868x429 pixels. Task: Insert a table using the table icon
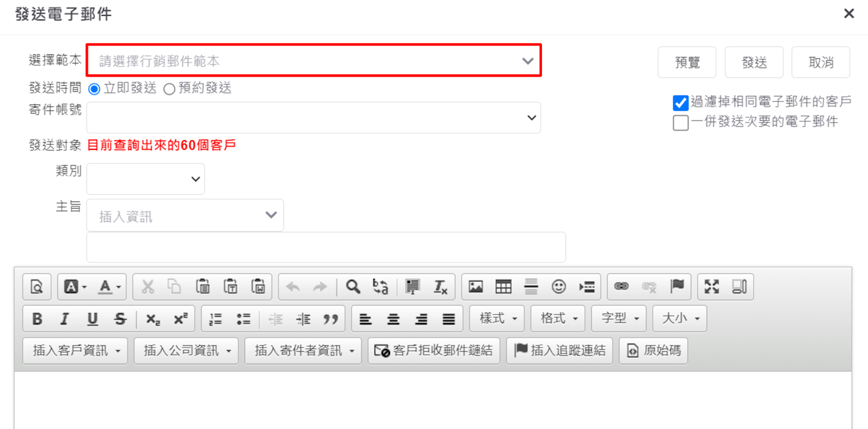click(503, 287)
